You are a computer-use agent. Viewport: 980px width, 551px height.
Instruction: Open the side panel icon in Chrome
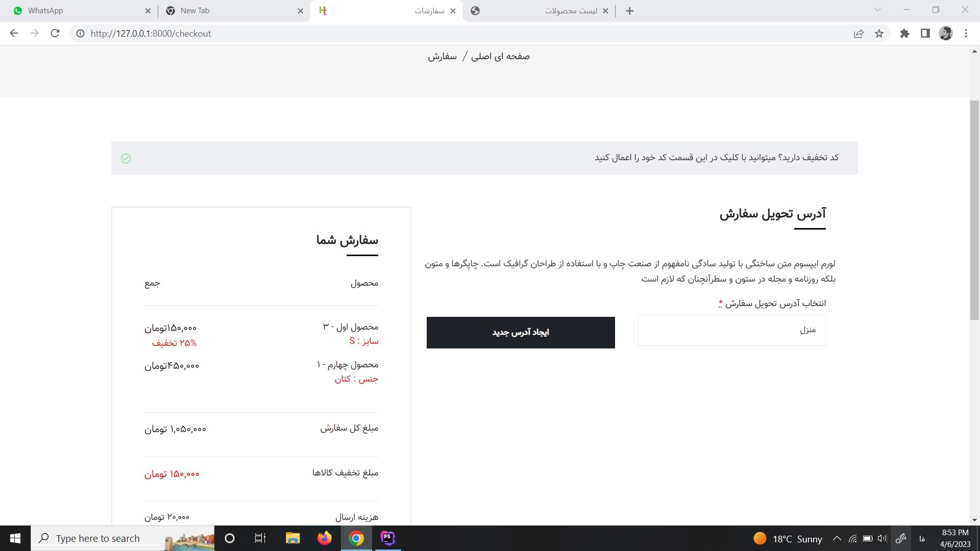[925, 33]
